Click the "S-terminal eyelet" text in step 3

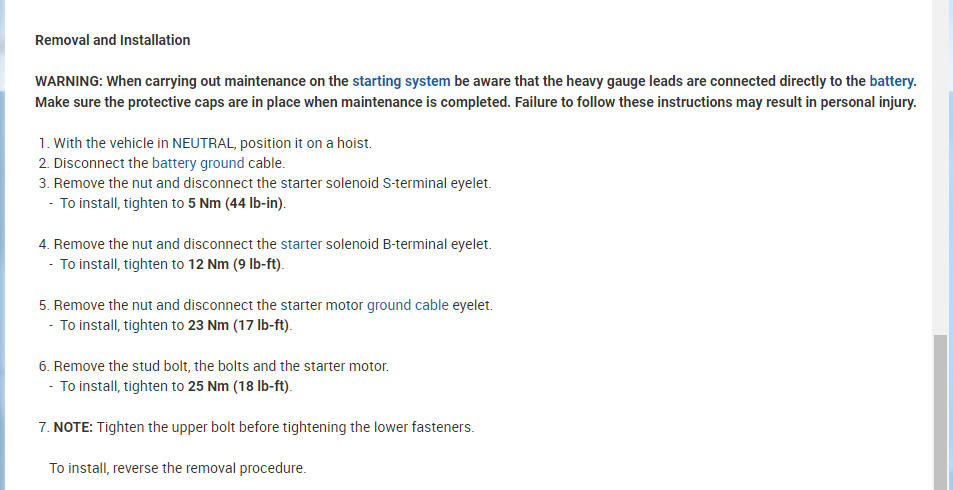[x=437, y=183]
